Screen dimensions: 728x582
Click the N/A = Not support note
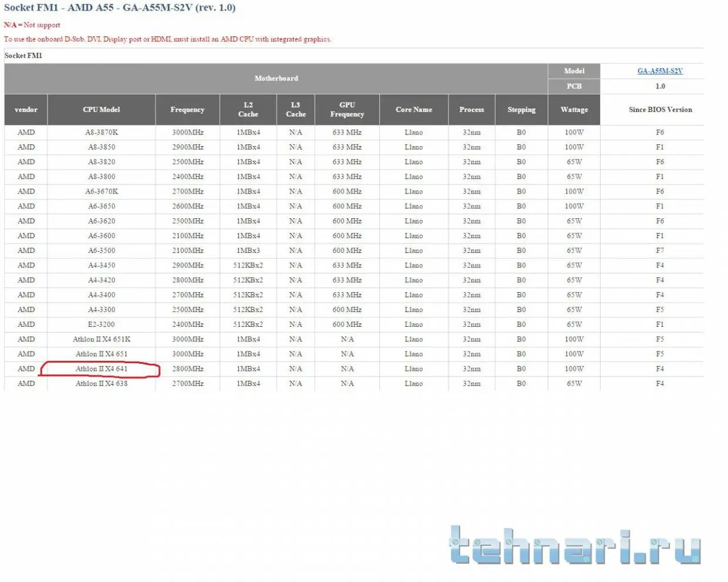(x=32, y=25)
